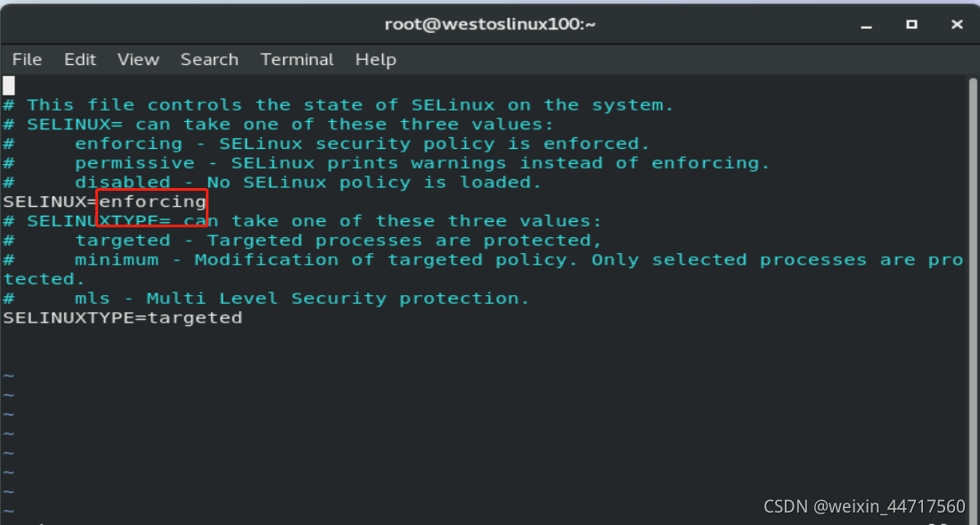Click the word disabled in the comments

pos(122,183)
